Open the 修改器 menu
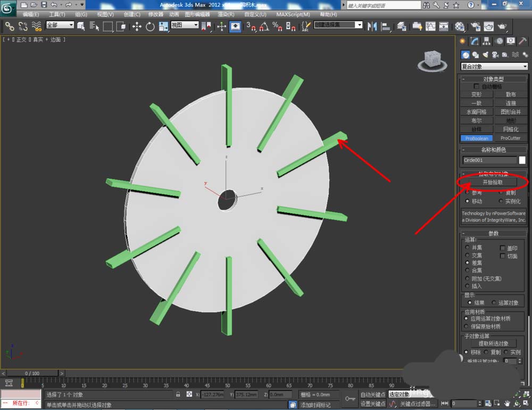The width and height of the screenshot is (532, 410). point(156,14)
